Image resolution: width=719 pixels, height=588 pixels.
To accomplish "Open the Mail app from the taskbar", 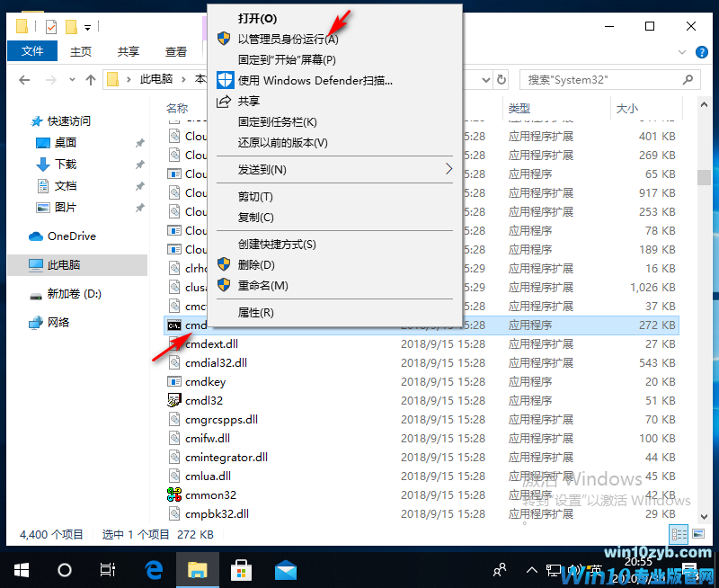I will 285,569.
